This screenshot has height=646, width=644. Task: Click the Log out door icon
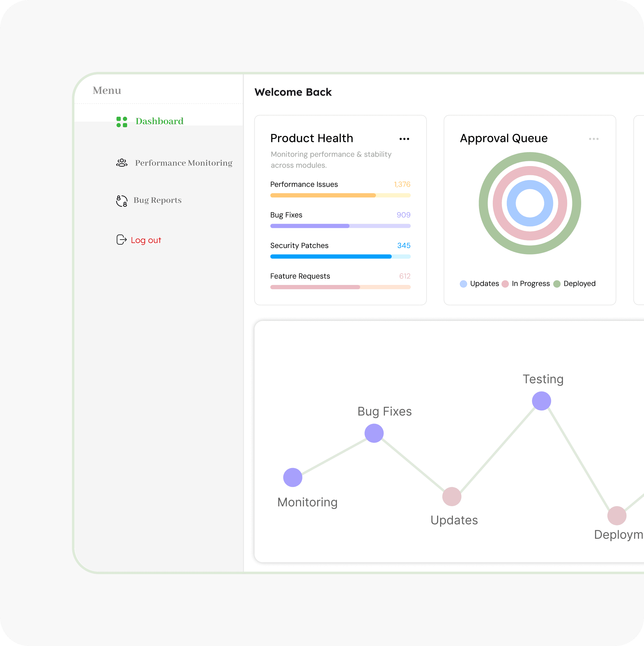[121, 240]
